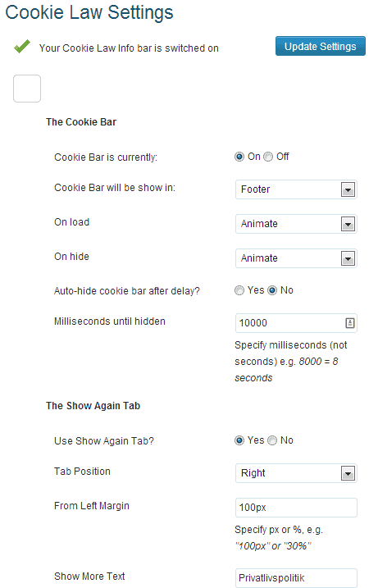Click the Show Again Tab section heading
Viewport: 378px width, 588px height.
93,406
